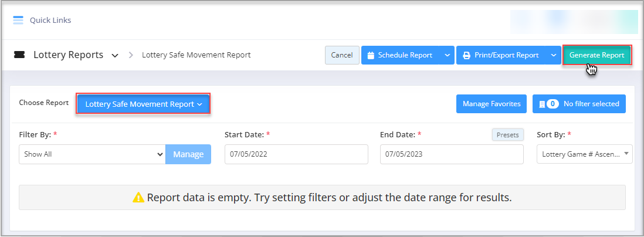Click the Start Date input field
This screenshot has height=237, width=644.
click(296, 154)
